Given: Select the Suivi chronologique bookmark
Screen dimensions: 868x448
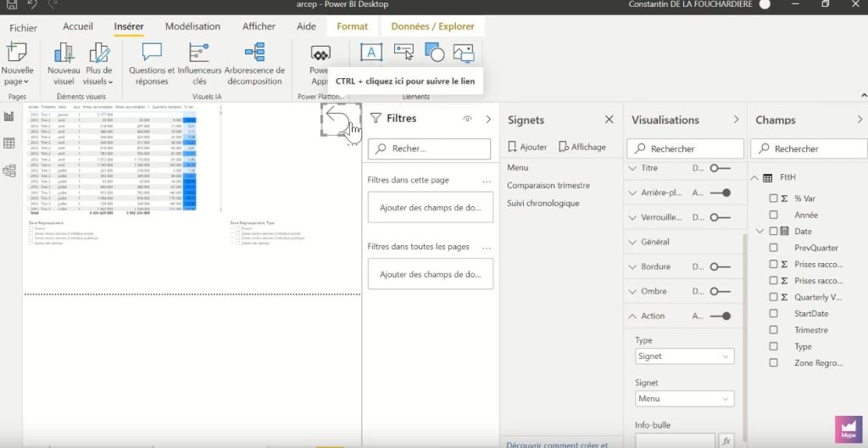Looking at the screenshot, I should 543,203.
